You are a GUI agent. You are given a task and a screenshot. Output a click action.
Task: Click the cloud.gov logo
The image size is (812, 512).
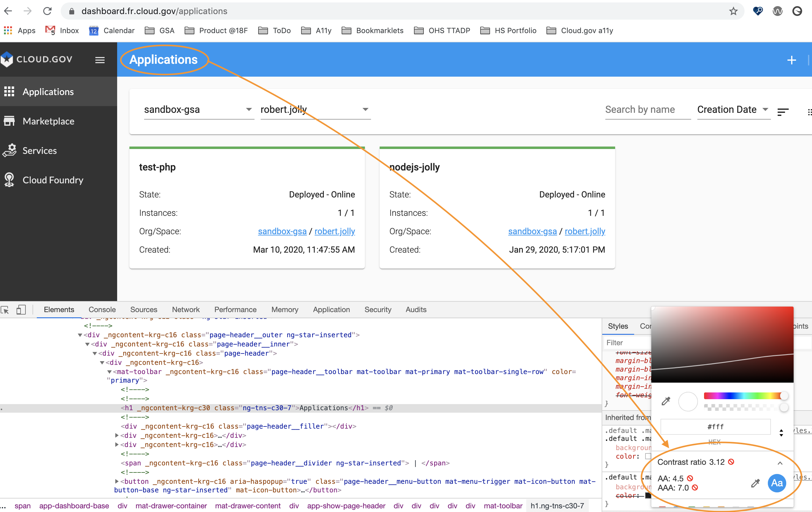point(36,59)
